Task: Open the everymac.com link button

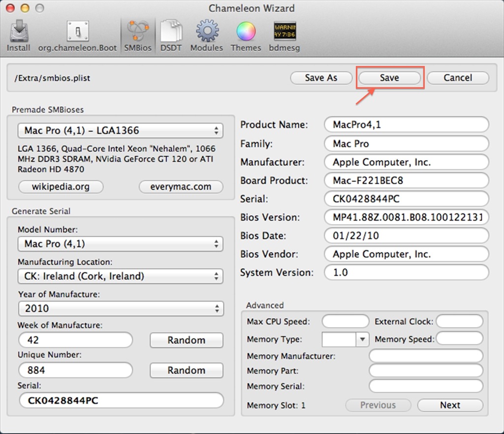Action: tap(181, 187)
